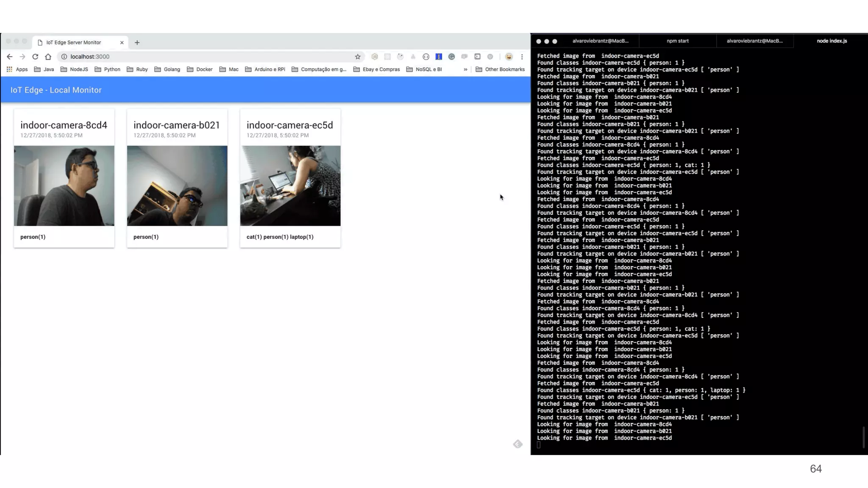Screen dimensions: 868x488
Task: Open a new browser tab
Action: click(x=137, y=42)
